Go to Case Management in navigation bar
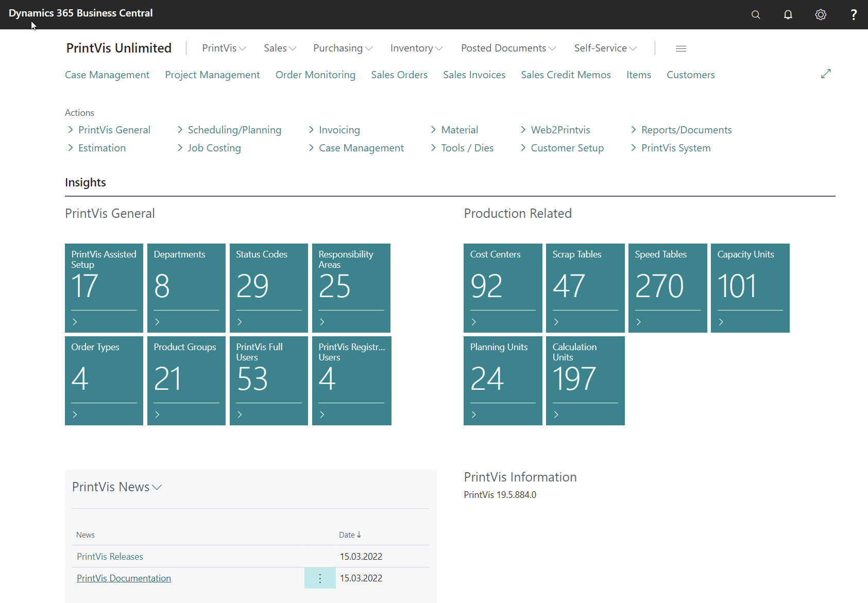868x603 pixels. [x=107, y=75]
